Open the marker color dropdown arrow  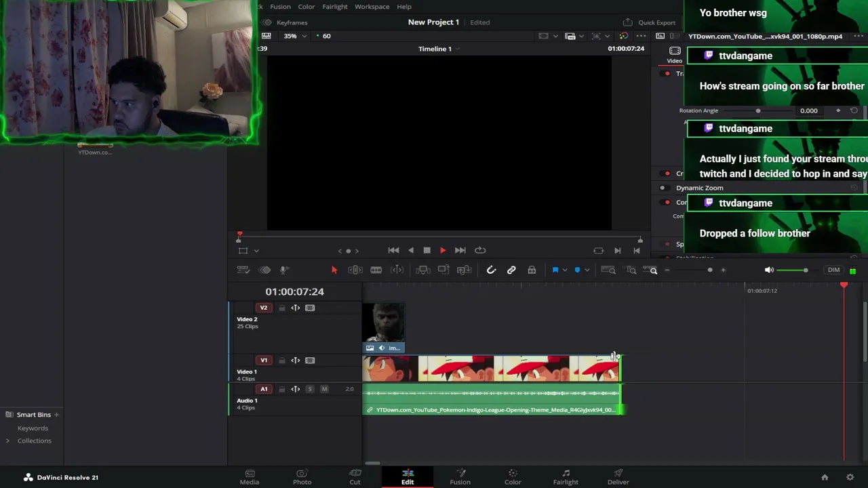pos(587,270)
